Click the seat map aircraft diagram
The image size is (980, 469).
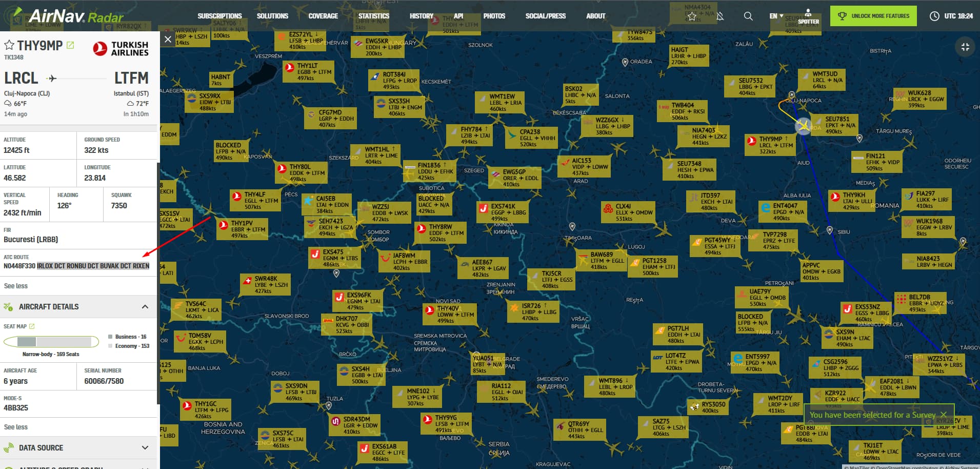[x=51, y=342]
